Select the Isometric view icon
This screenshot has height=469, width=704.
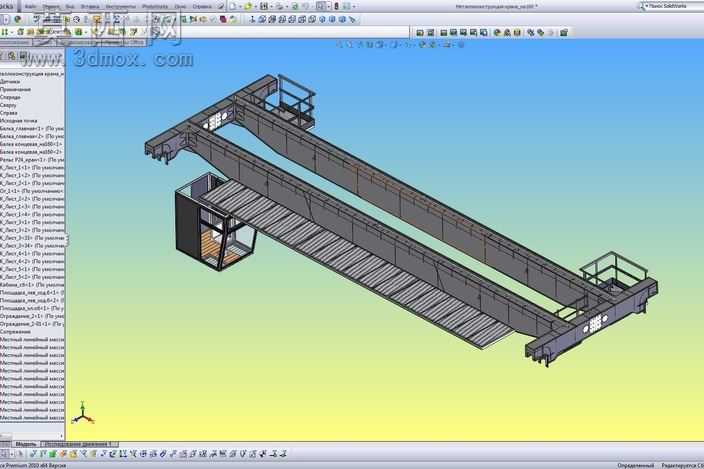pyautogui.click(x=322, y=19)
